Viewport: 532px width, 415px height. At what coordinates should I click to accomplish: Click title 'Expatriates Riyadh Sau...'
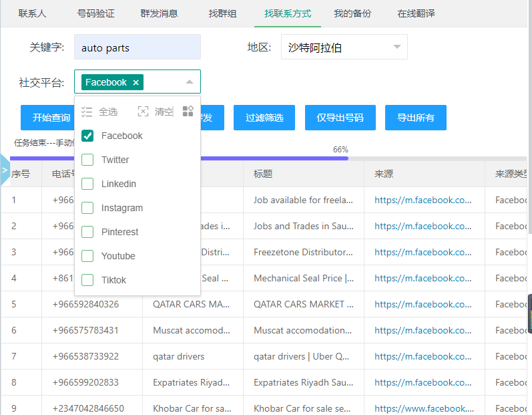[303, 382]
